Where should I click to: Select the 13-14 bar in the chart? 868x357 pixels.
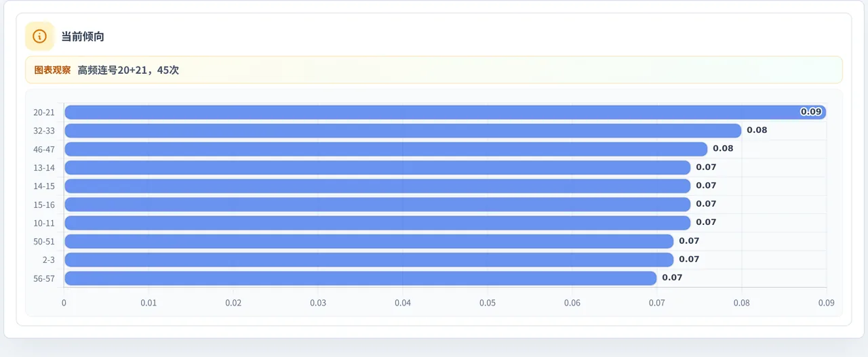click(x=378, y=167)
